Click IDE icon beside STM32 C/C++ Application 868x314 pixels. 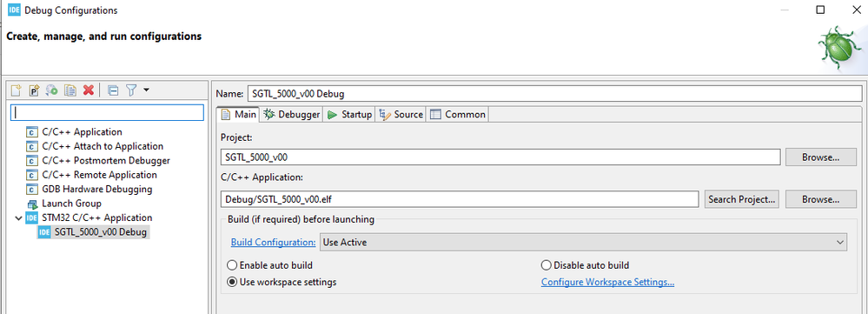[x=31, y=217]
